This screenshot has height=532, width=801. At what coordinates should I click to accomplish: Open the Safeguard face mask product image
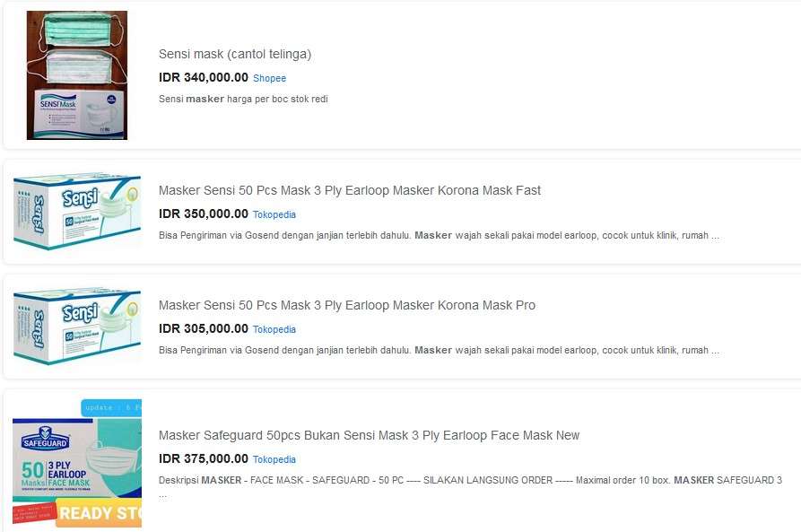tap(77, 463)
